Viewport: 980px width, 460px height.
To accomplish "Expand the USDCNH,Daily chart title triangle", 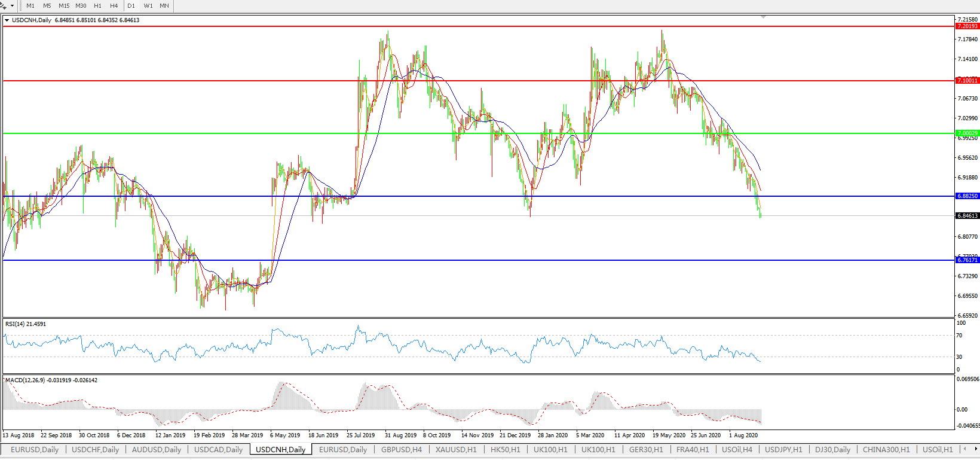I will tap(7, 20).
